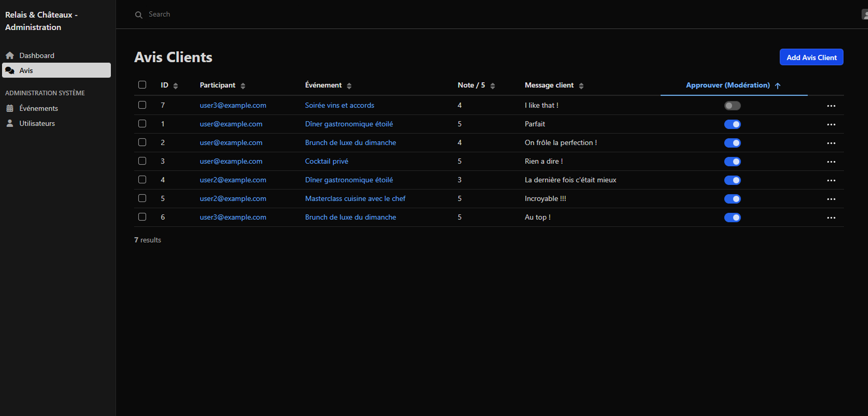Disable approval toggle for the "Parfait" review
868x416 pixels.
coord(732,124)
